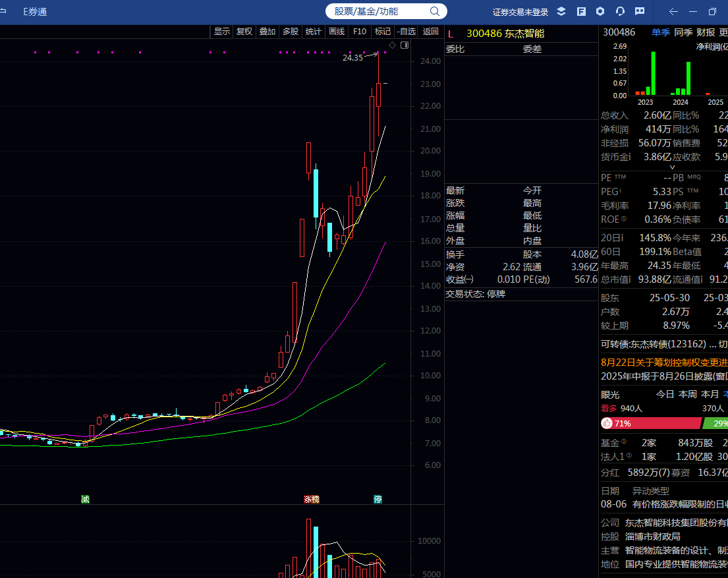This screenshot has height=578, width=728.
Task: Click the F icon in title bar
Action: pos(581,12)
